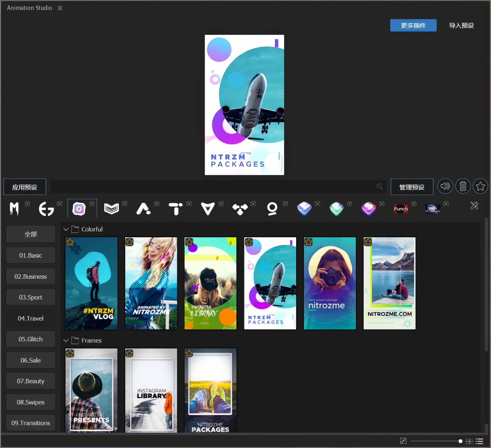491x448 pixels.
Task: Click the Frames folder icon
Action: pyautogui.click(x=75, y=340)
